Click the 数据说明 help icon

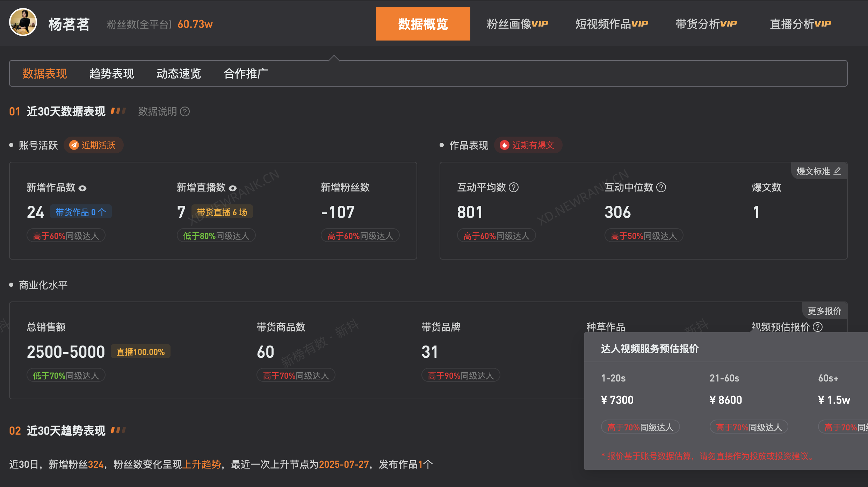185,111
